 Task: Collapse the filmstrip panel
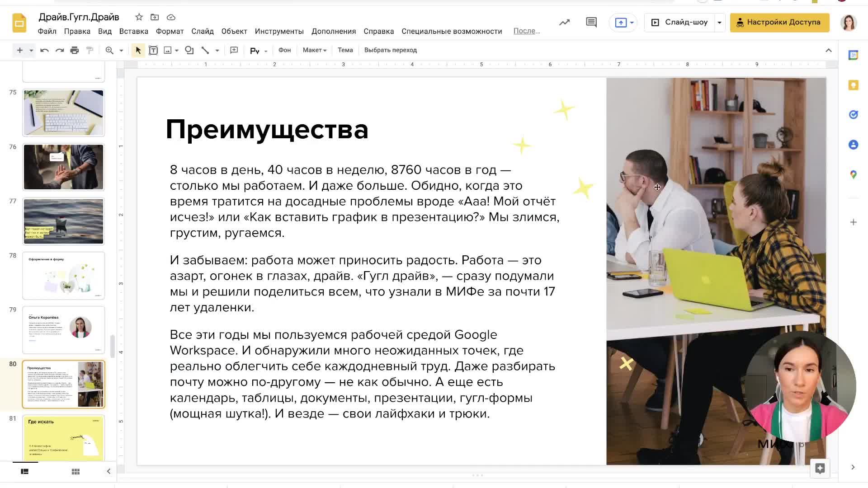tap(108, 471)
